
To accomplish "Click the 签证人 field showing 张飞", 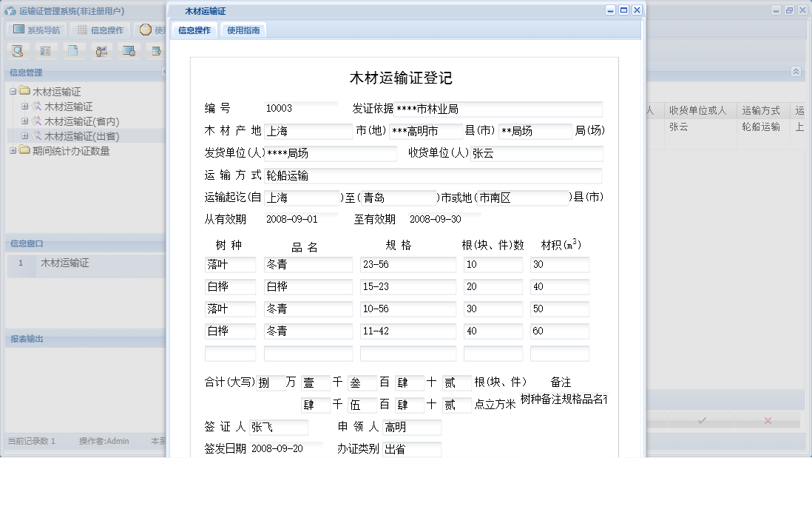I will (277, 428).
